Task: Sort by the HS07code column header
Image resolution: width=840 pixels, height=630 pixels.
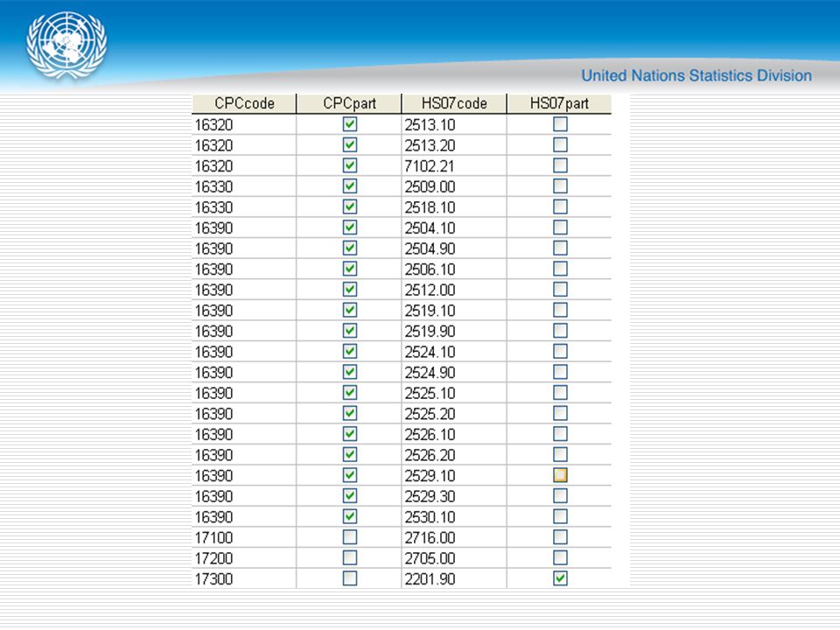Action: 454,103
